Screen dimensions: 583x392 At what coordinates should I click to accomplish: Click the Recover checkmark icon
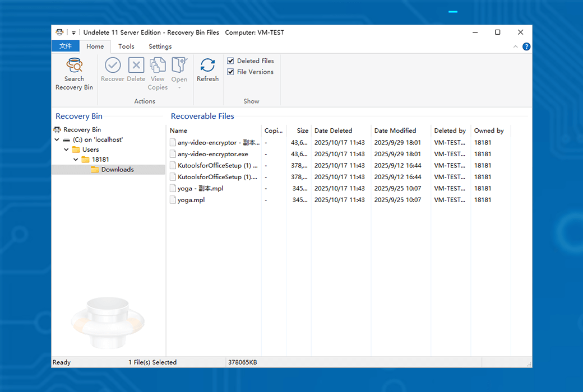tap(113, 66)
